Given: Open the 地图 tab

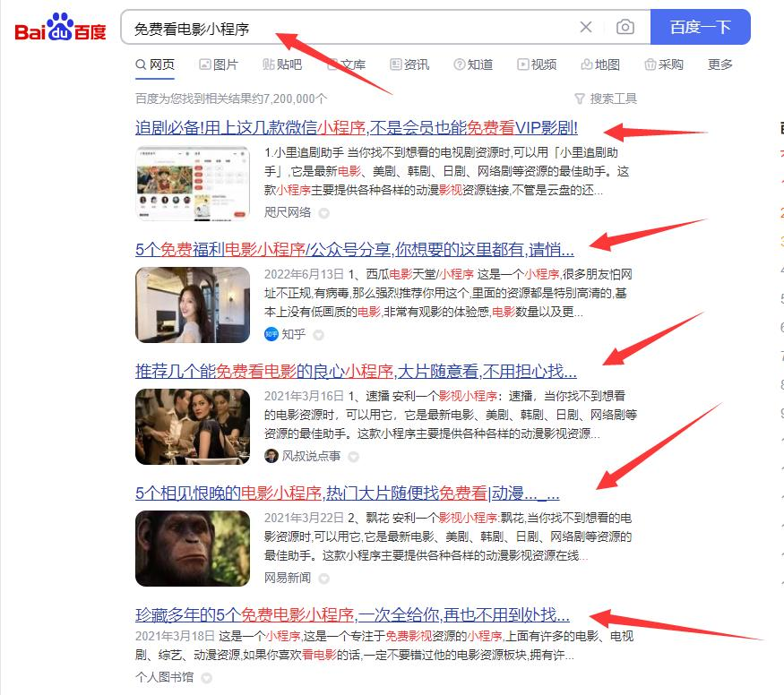Looking at the screenshot, I should 600,64.
